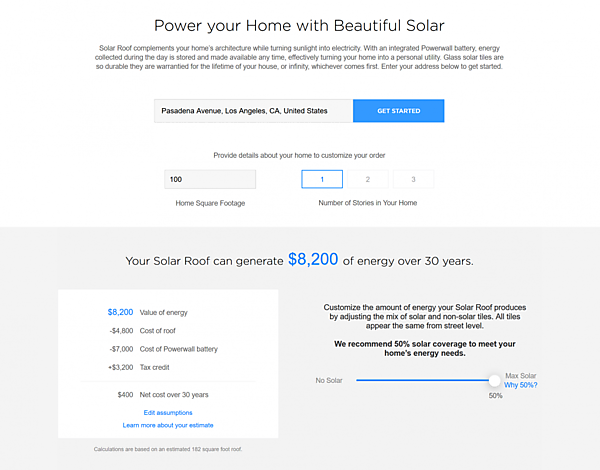Click the Cost of Powerwall battery row
This screenshot has width=600, height=470.
177,349
